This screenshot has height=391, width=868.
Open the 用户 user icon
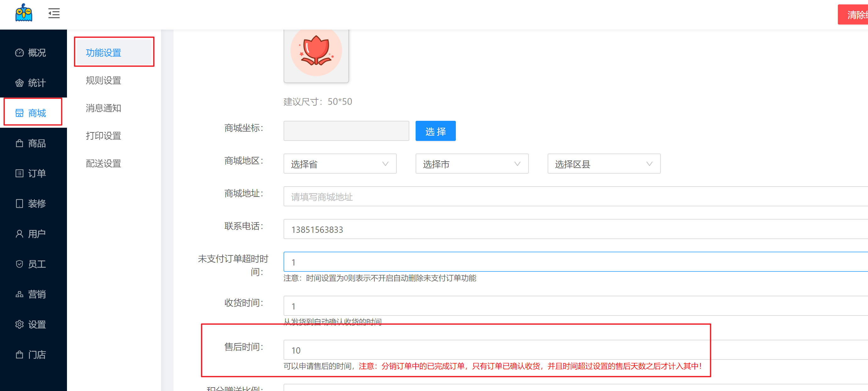19,234
